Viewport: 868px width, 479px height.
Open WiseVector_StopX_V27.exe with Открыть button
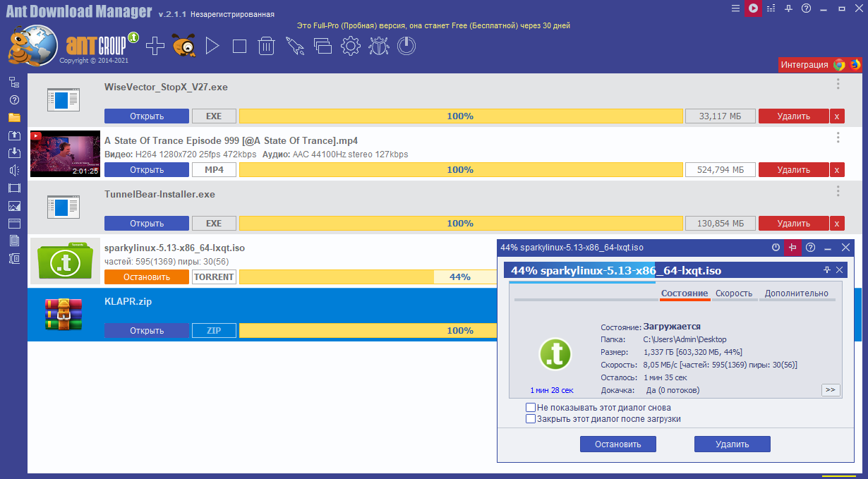coord(147,116)
